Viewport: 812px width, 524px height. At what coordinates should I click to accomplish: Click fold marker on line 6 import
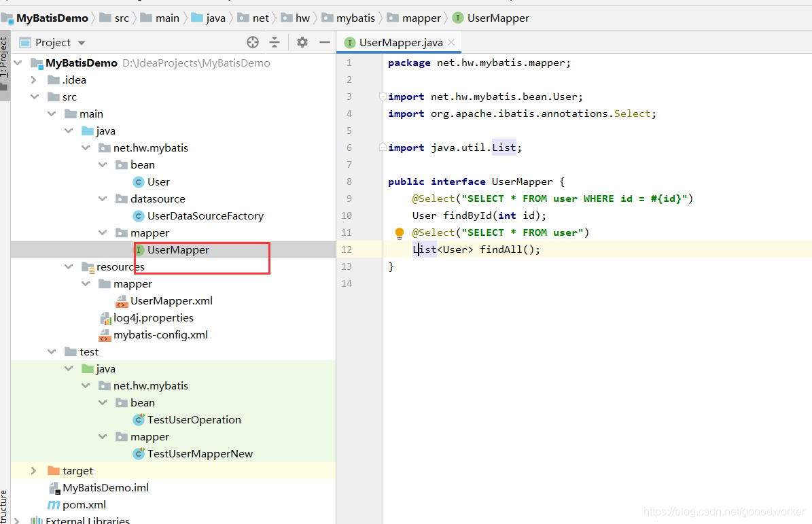(382, 147)
